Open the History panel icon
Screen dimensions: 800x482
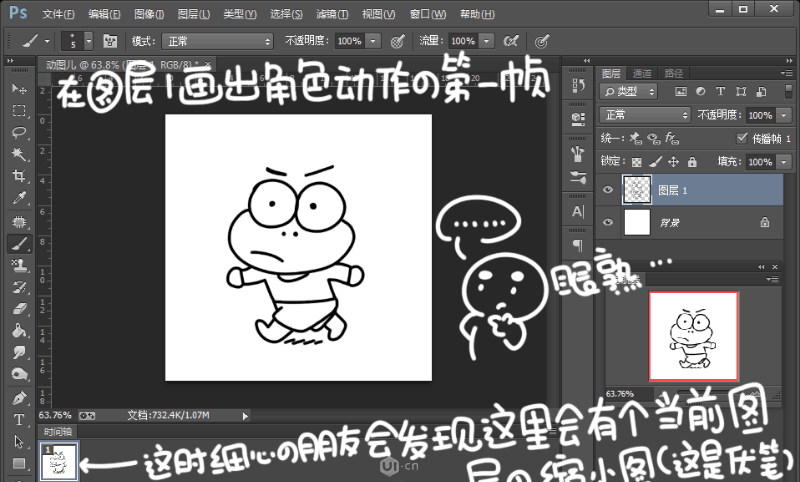[578, 86]
